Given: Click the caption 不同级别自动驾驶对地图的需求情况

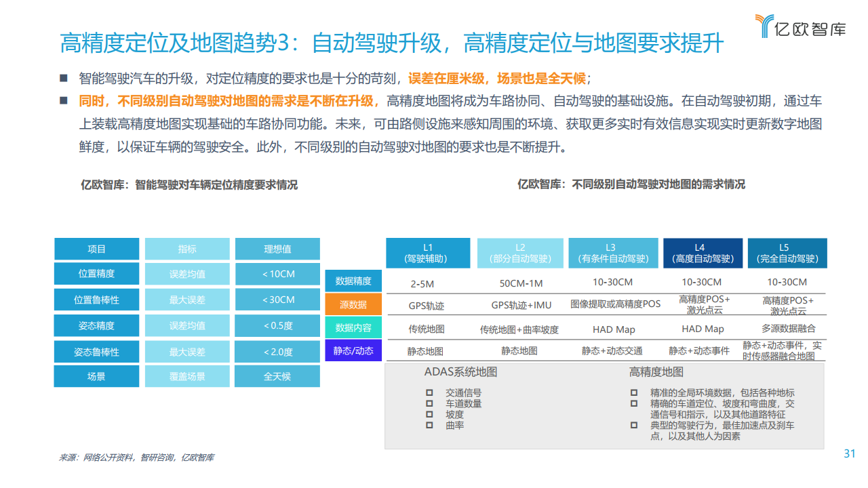Looking at the screenshot, I should (x=631, y=184).
